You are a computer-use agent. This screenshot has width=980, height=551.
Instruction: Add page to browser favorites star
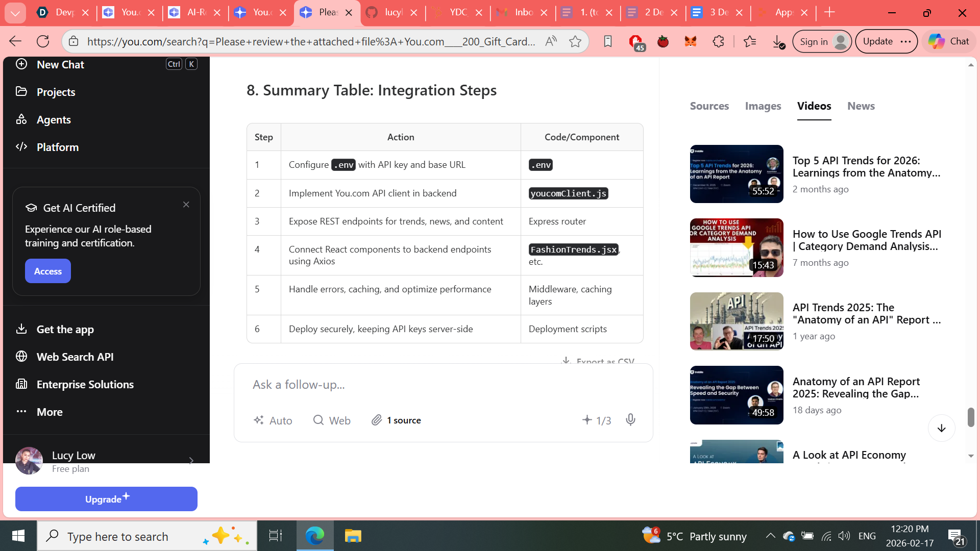point(575,41)
